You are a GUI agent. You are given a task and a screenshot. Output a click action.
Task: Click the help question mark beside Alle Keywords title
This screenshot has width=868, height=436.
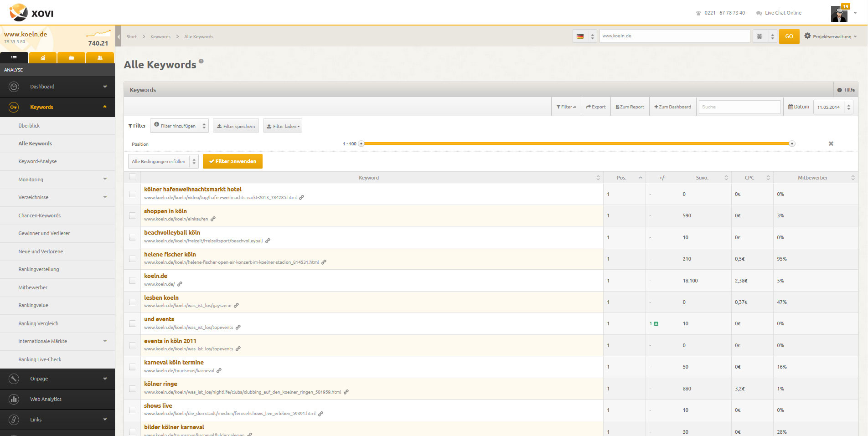201,61
